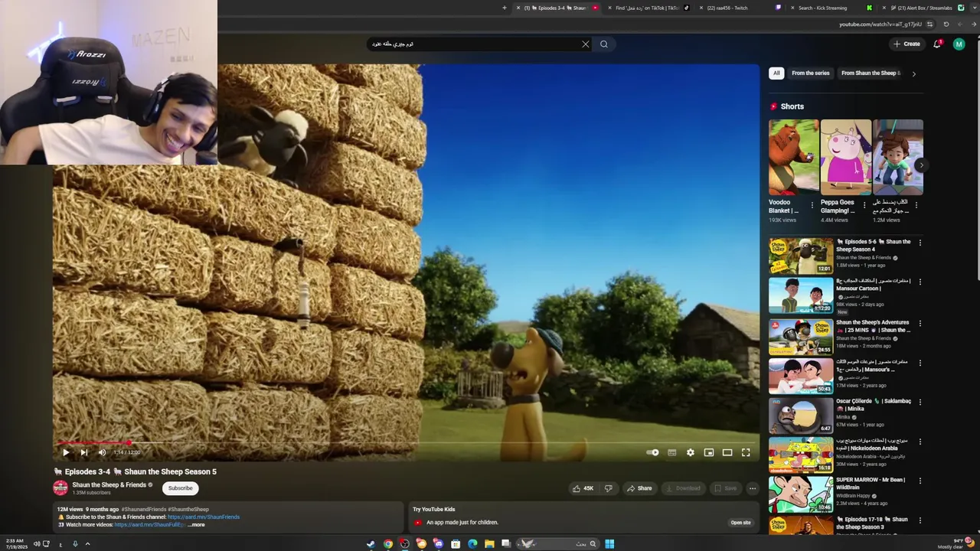Select the All filter chip
Image resolution: width=980 pixels, height=551 pixels.
click(776, 73)
